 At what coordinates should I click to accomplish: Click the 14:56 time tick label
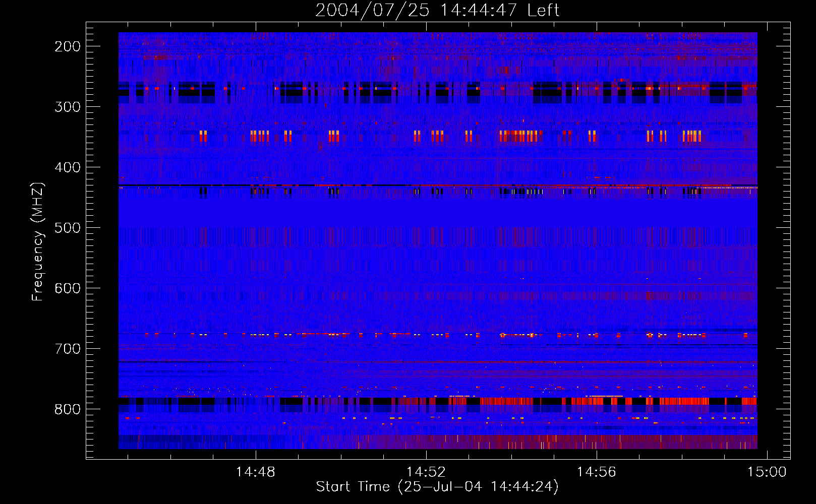pos(597,472)
